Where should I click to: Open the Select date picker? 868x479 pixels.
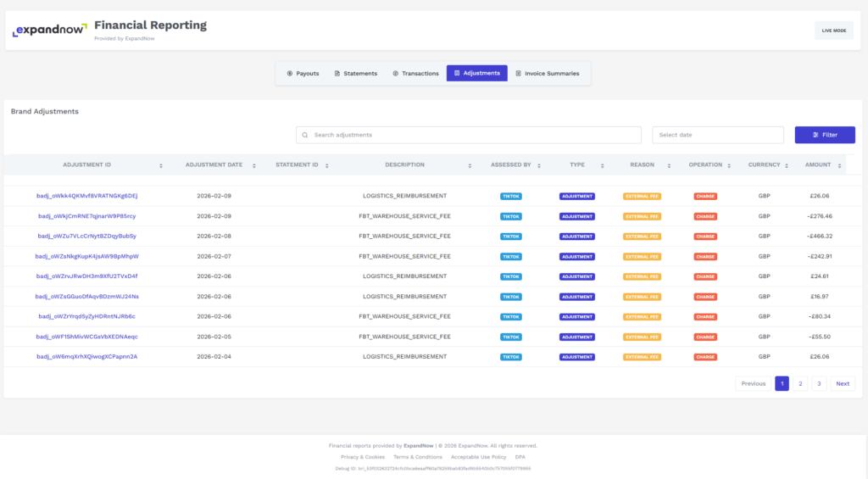(717, 135)
